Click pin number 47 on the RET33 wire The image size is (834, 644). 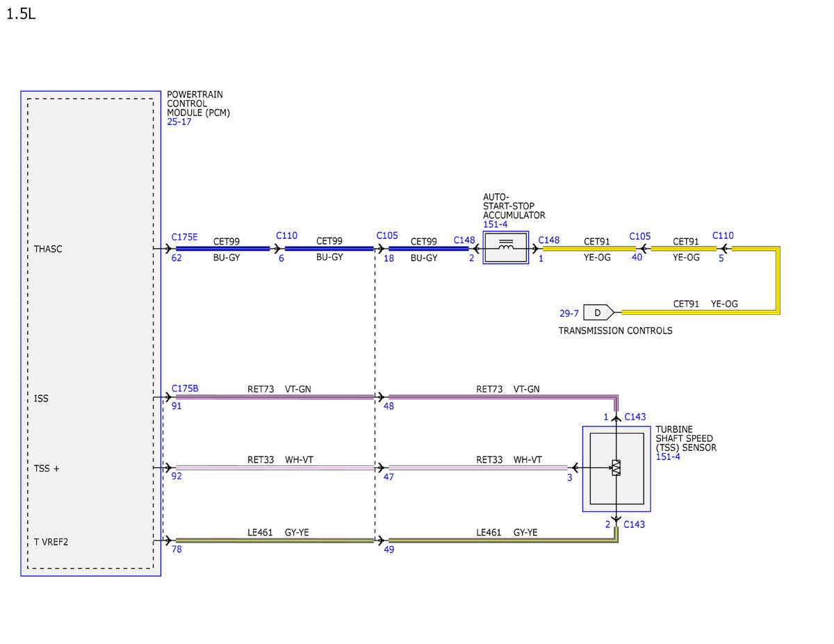click(389, 477)
